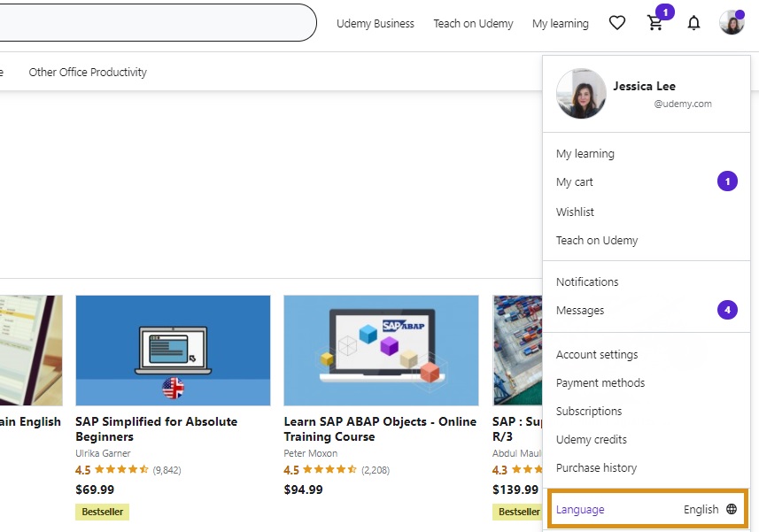Choose Wishlist from profile menu
Viewport: 759px width, 532px height.
575,212
